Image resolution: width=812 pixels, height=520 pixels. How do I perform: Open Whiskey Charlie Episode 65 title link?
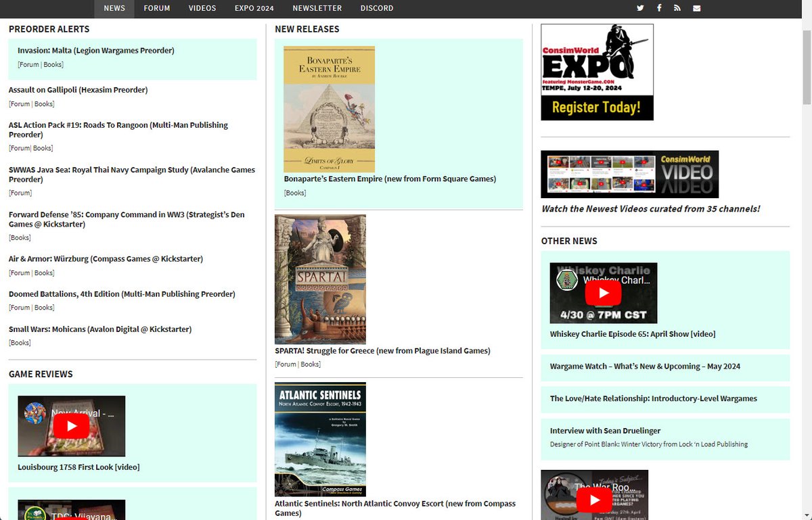pos(633,334)
